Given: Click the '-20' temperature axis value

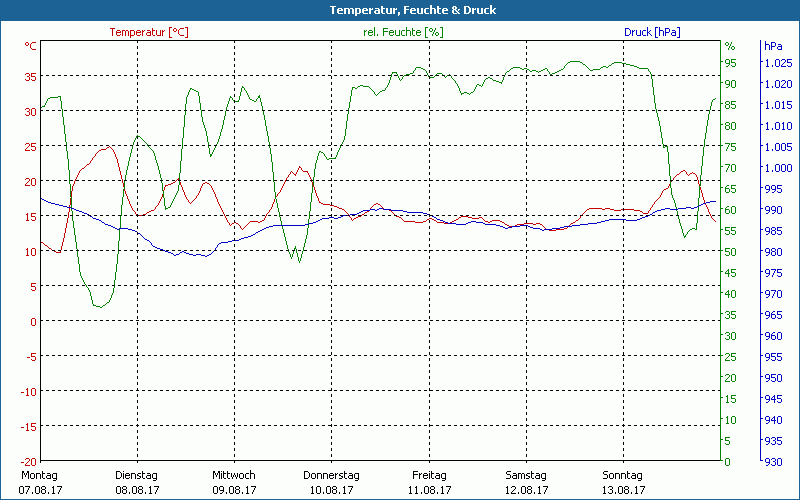Looking at the screenshot, I should (x=29, y=461).
